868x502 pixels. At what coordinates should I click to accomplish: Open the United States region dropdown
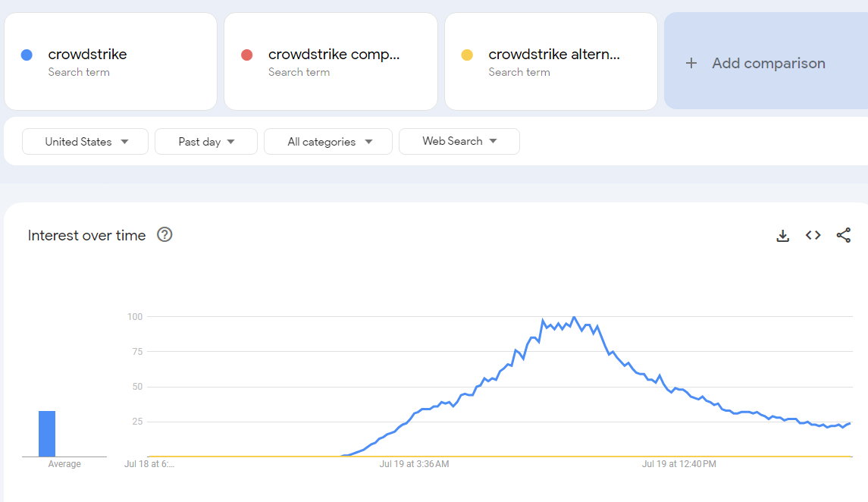pos(85,141)
